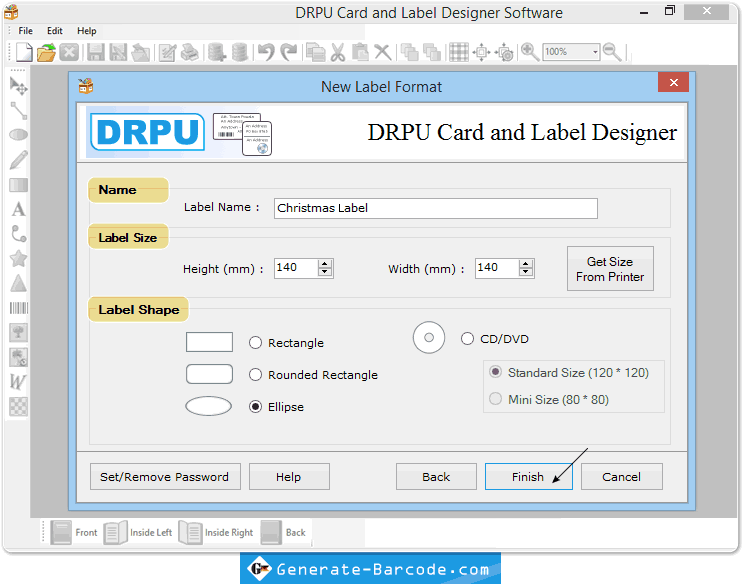
Task: Select the Text tool (A) in sidebar
Action: click(19, 209)
